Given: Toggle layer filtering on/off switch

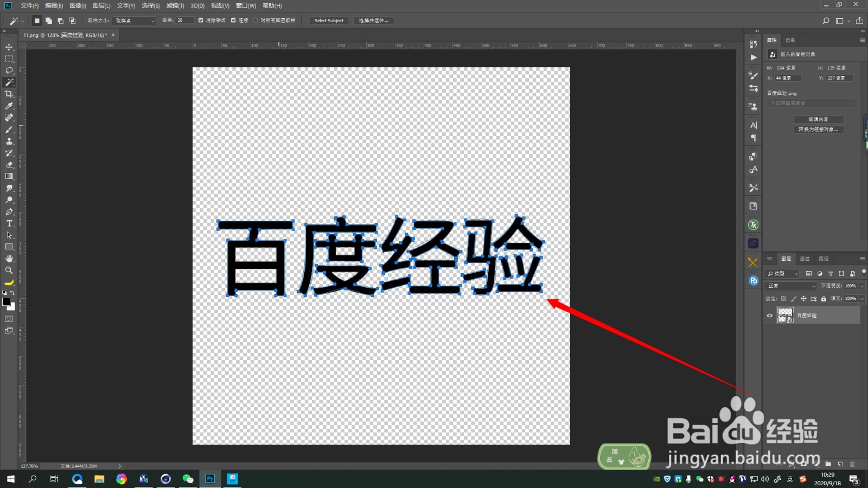Looking at the screenshot, I should pos(864,272).
